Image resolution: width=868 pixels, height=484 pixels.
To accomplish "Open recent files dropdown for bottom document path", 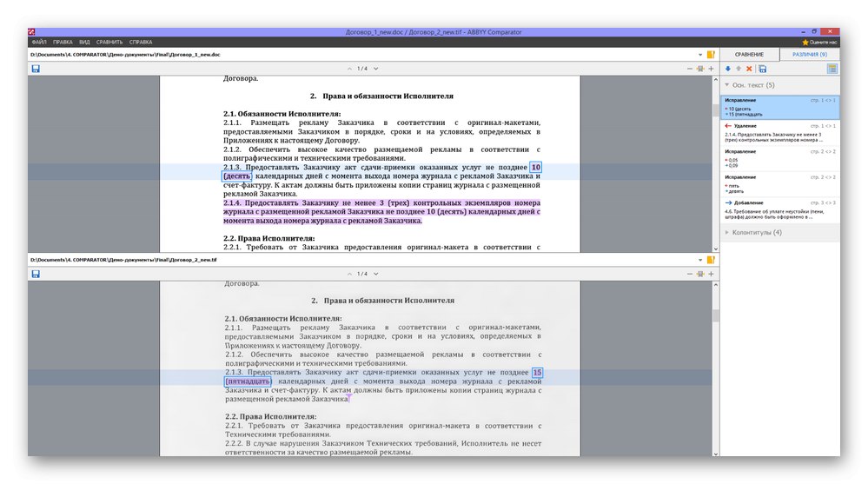I will (700, 260).
